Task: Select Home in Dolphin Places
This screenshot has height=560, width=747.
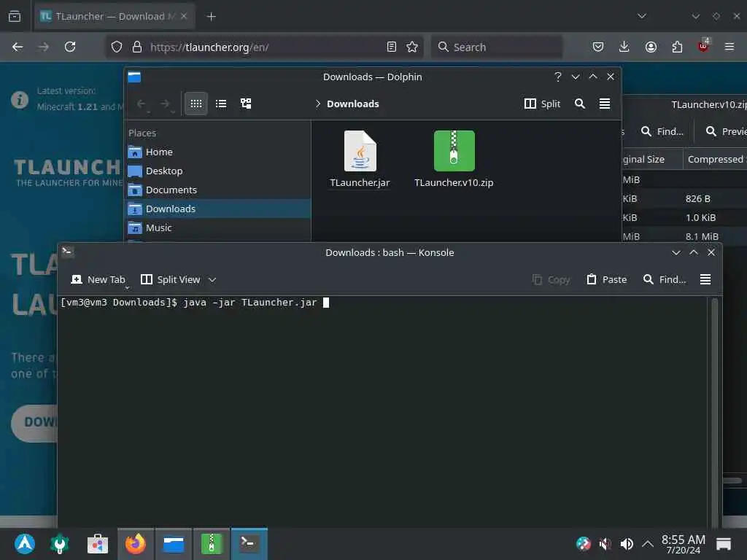Action: pos(219,152)
